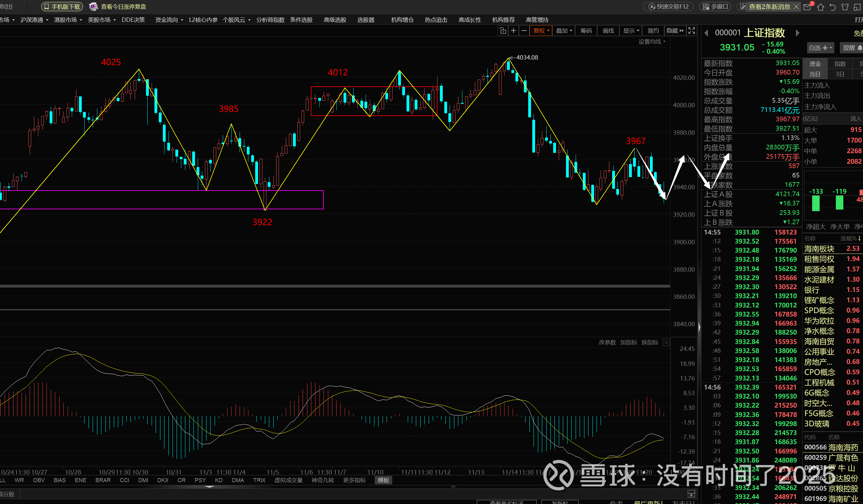Screen dimensions: 863x504
Task: Toggle the 筹码 chip distribution view
Action: coord(586,31)
